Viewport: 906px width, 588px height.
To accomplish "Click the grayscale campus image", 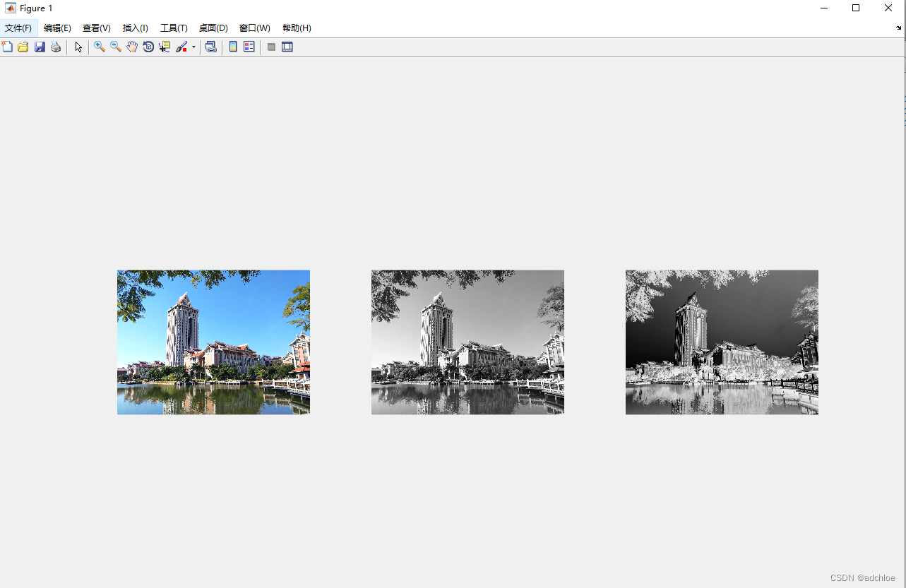I will (x=467, y=342).
